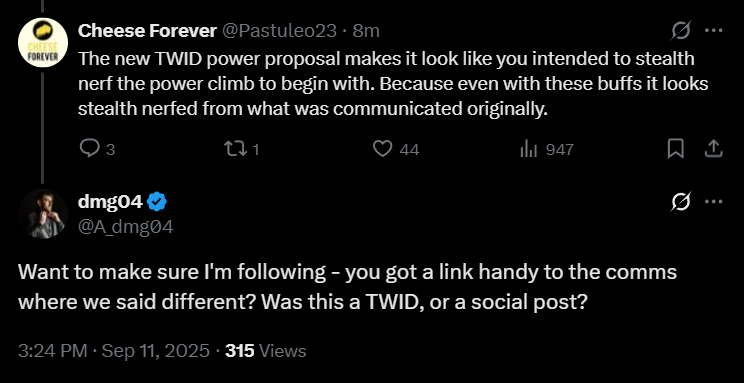Share the Cheese Forever post

713,149
